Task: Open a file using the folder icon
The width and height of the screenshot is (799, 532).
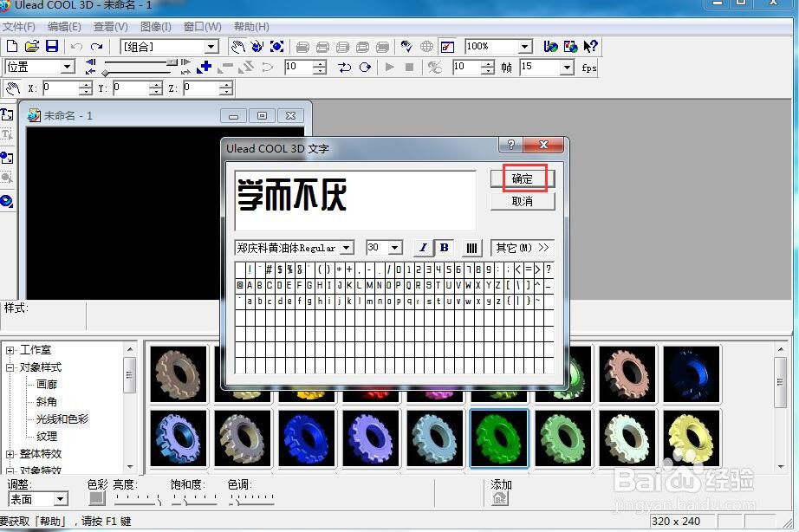Action: point(31,47)
